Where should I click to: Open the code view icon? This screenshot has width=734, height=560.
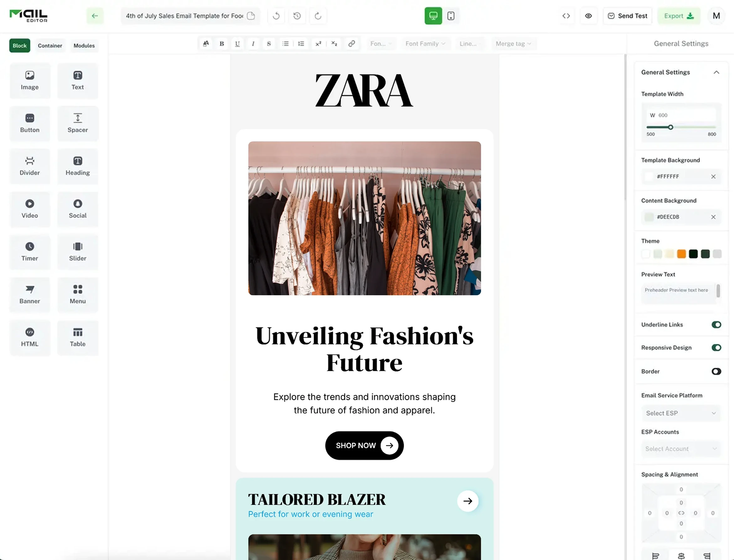tap(566, 16)
